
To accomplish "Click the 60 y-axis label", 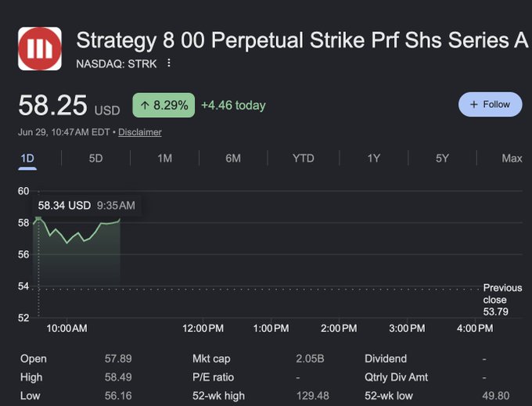I will [23, 192].
